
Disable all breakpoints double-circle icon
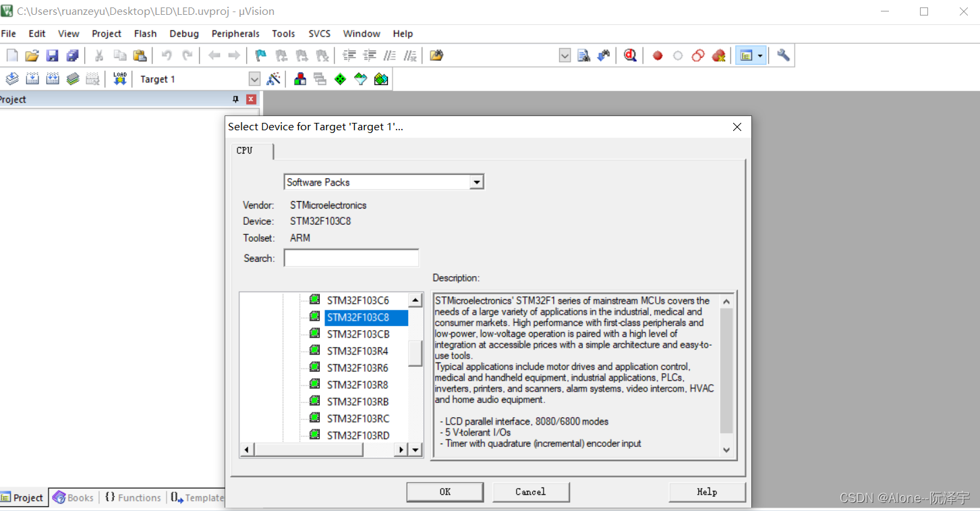(698, 55)
